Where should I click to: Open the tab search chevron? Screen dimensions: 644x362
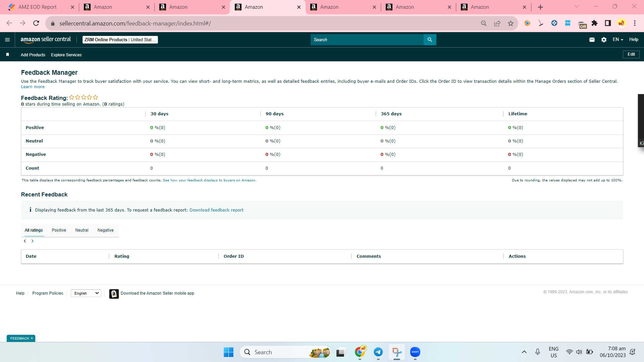pos(577,6)
